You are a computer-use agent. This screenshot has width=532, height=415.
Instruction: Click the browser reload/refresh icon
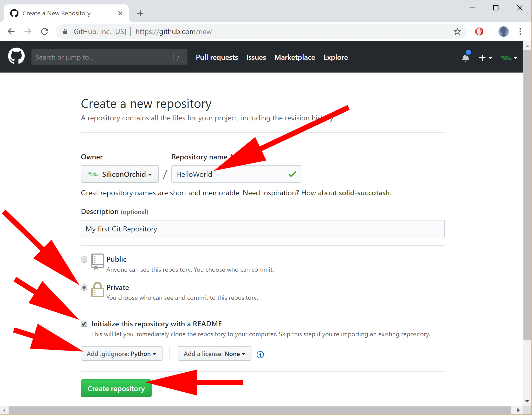coord(43,31)
